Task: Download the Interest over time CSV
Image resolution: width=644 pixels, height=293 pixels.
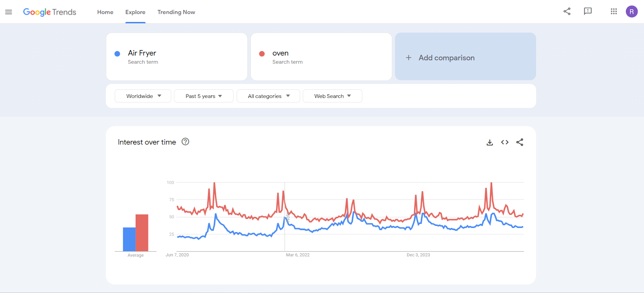Action: 489,142
